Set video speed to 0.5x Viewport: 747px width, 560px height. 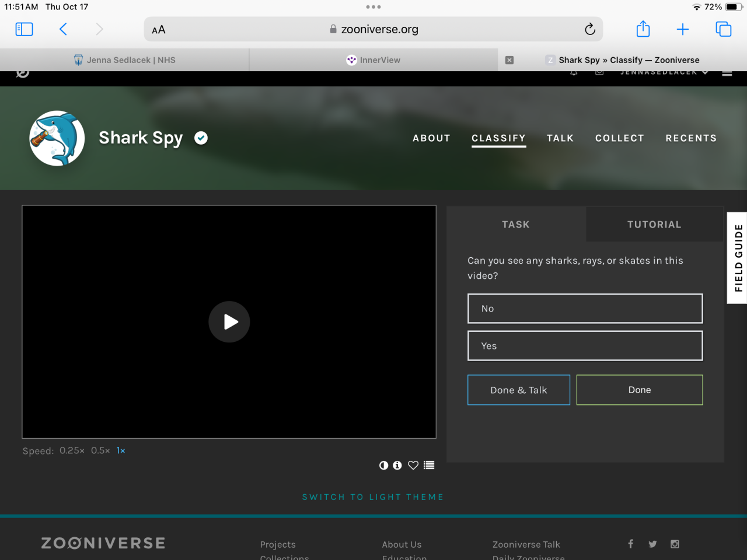100,450
